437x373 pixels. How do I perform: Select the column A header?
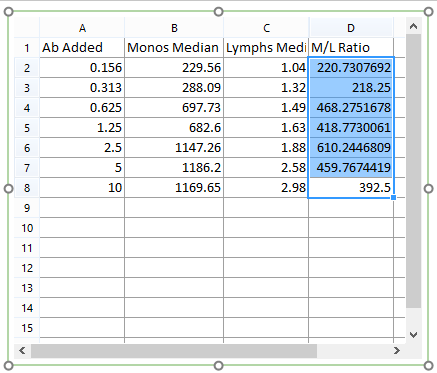(82, 28)
